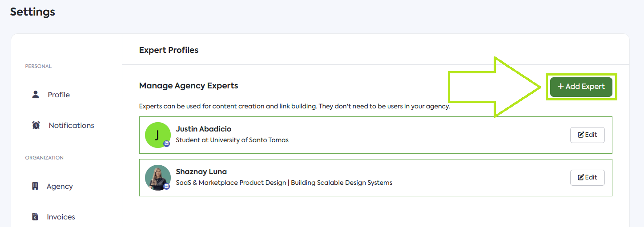
Task: Edit Shaznay Luna's expert profile
Action: [x=587, y=178]
